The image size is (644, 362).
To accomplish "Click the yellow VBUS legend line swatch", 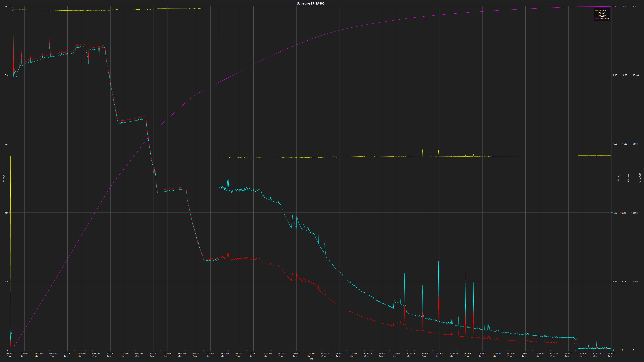I will coord(597,11).
